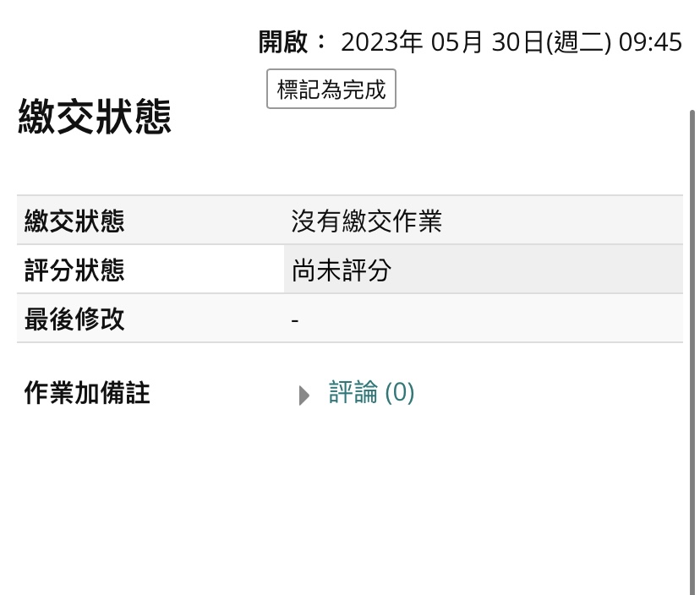Select the 評分狀態 row label
700x595 pixels.
tap(74, 270)
